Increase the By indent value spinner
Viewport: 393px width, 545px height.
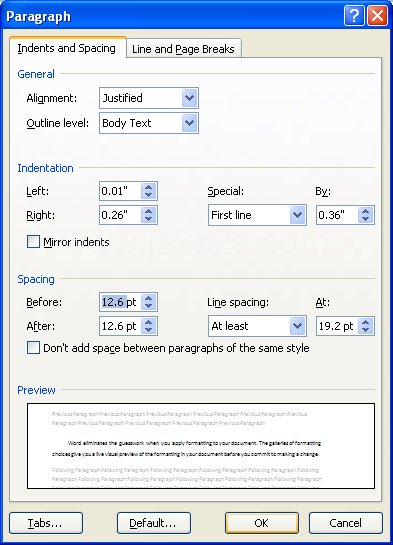[366, 211]
